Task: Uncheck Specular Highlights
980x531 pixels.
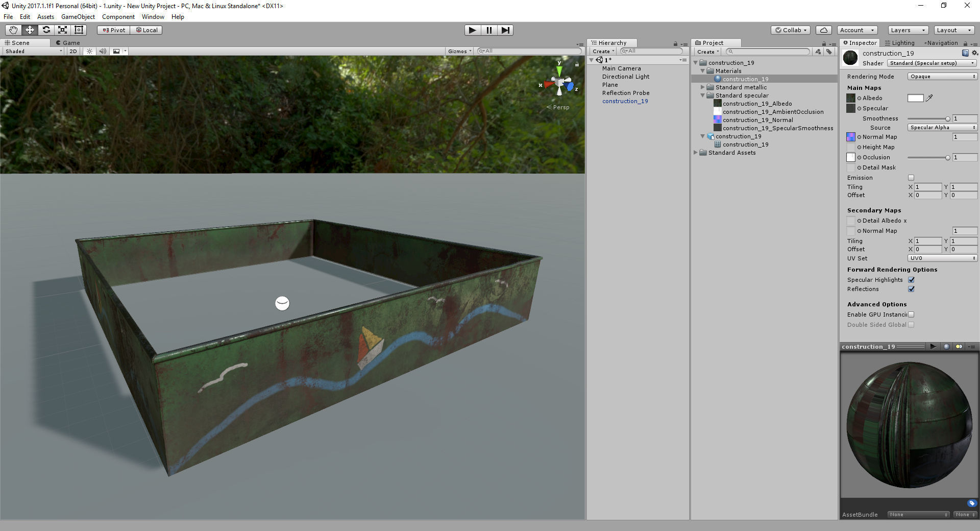Action: tap(911, 280)
